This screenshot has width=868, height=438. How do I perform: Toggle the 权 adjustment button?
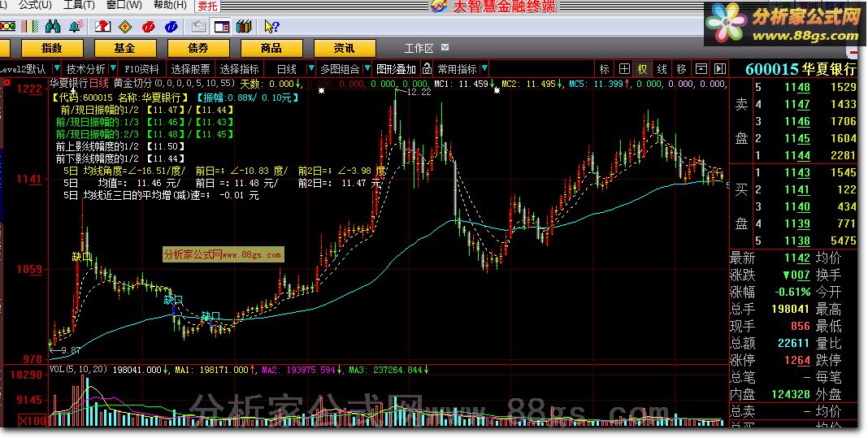tap(642, 69)
